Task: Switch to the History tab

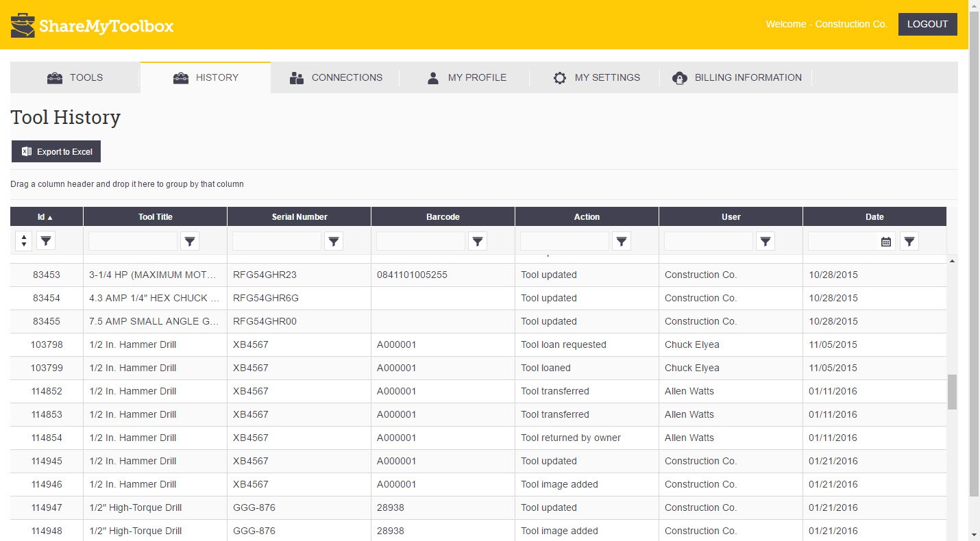Action: pos(206,77)
